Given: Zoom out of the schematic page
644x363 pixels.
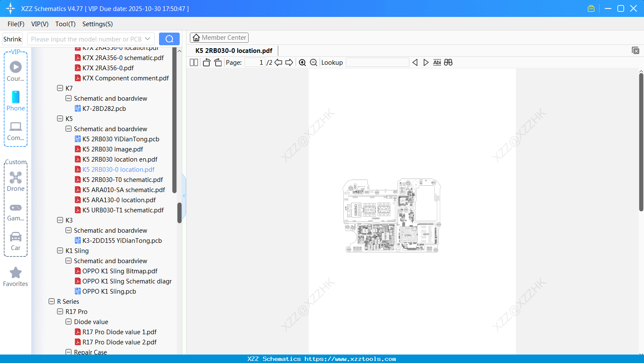Looking at the screenshot, I should point(313,62).
